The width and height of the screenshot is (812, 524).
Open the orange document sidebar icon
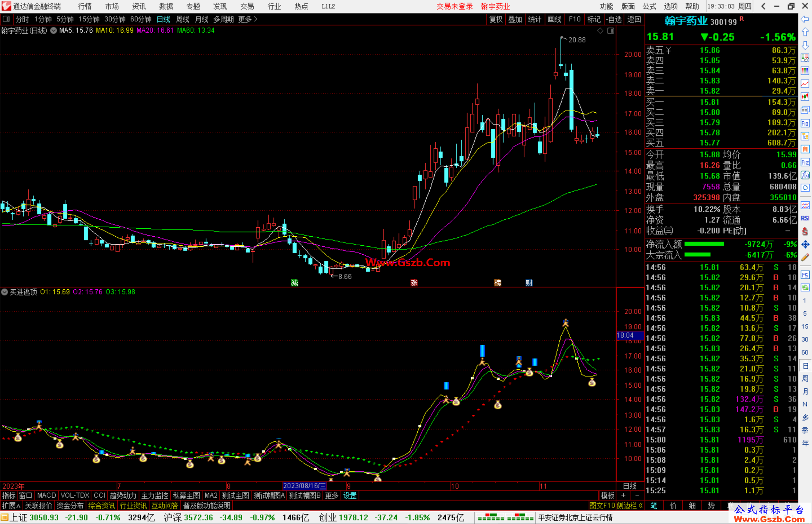(x=805, y=149)
